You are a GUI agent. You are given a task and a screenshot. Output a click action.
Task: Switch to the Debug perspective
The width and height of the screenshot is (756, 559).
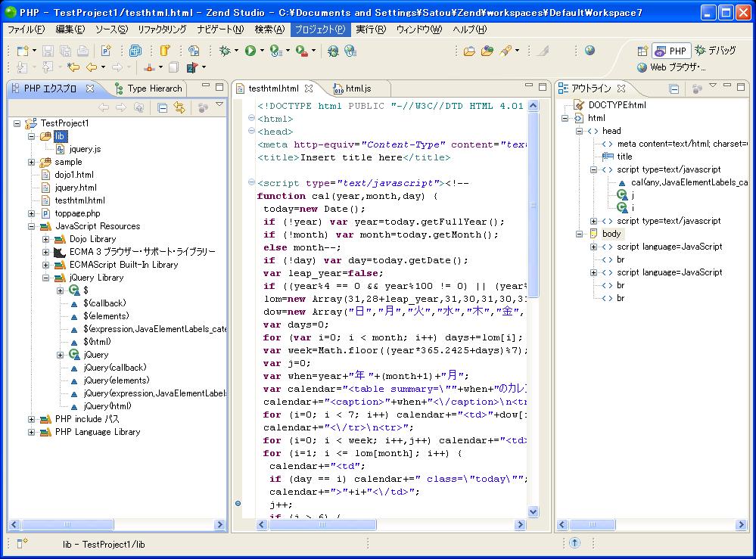click(x=715, y=51)
